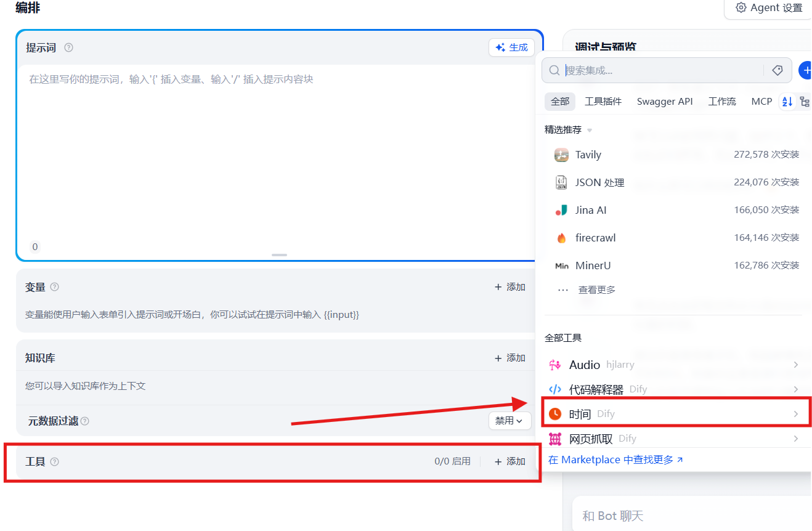Image resolution: width=812 pixels, height=531 pixels.
Task: Switch to 工具插件 tab
Action: click(603, 102)
